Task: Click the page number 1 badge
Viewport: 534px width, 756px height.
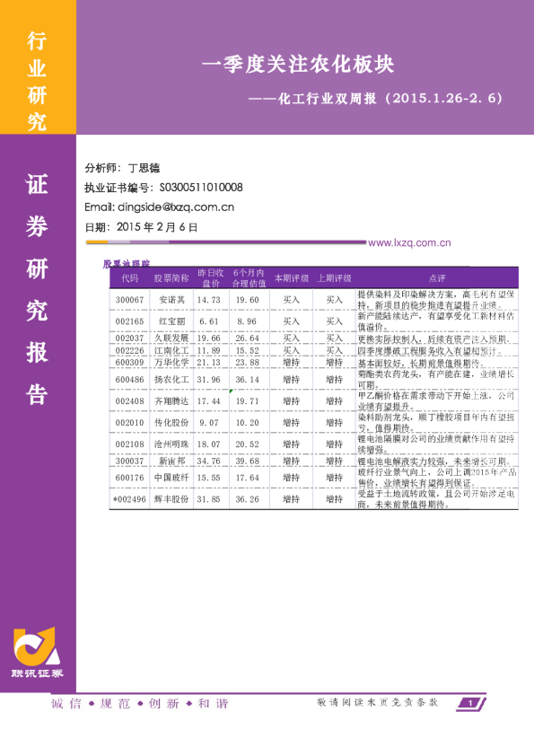Action: tap(471, 703)
